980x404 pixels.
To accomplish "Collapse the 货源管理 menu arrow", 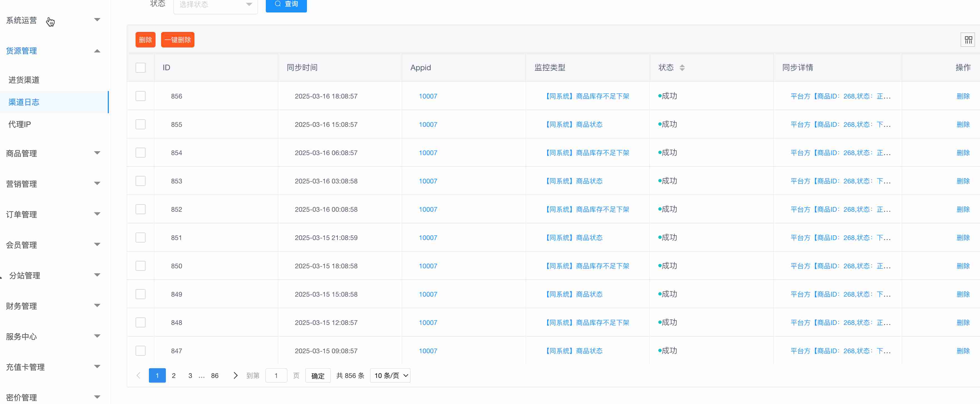I will coord(97,51).
